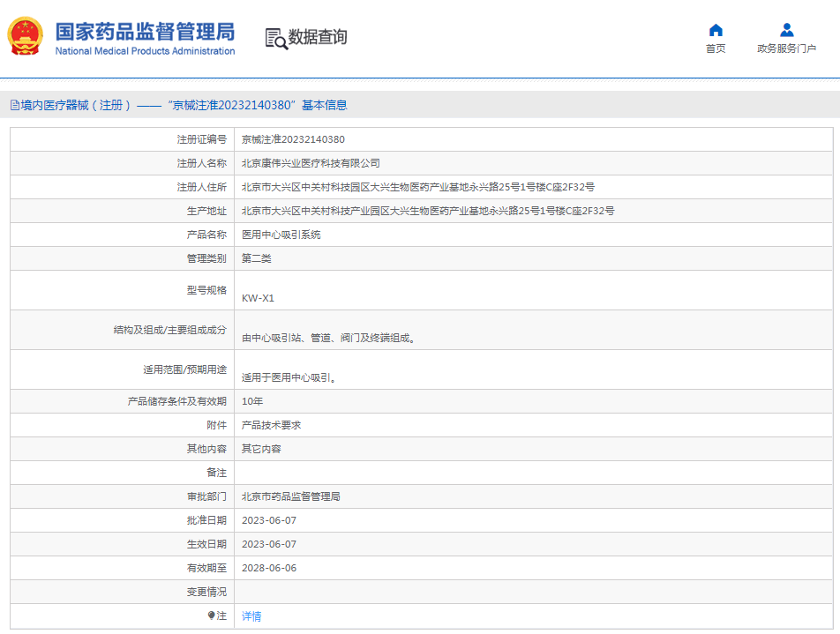Select product name 医用中心吸引系统
Viewport: 840px width, 634px height.
tap(281, 235)
